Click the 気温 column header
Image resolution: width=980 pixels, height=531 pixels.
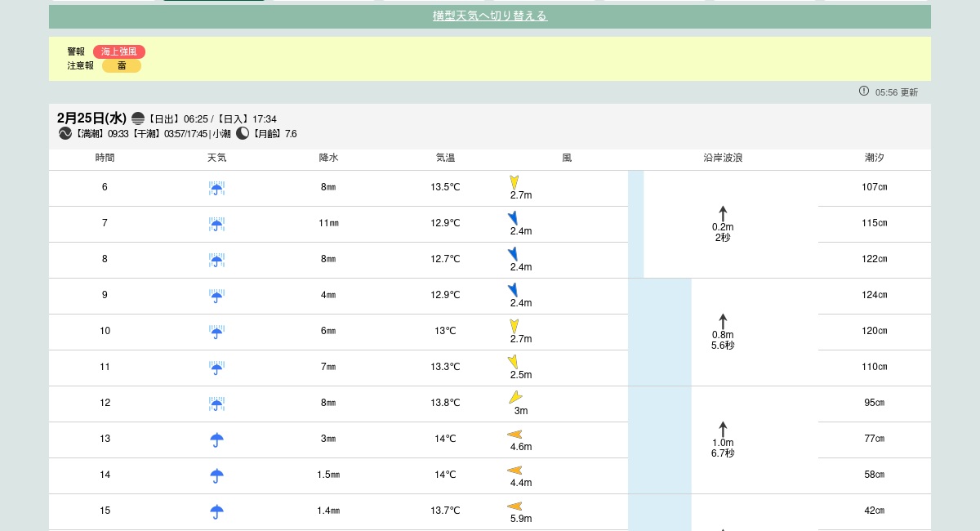(x=445, y=158)
